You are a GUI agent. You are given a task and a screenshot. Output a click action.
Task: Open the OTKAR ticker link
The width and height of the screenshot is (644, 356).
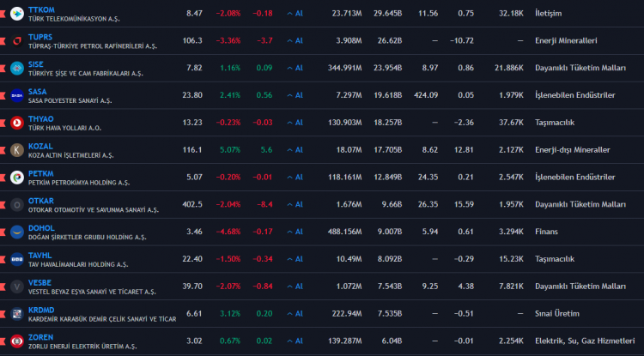click(41, 201)
